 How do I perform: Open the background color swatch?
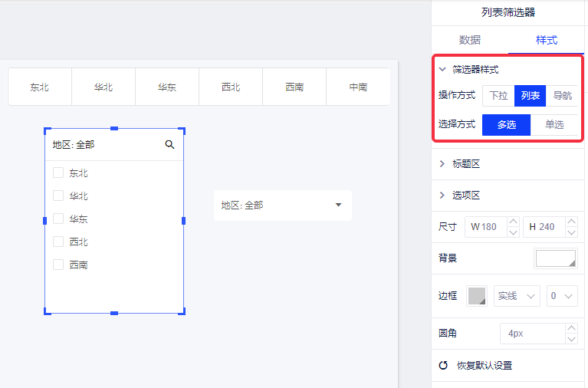[x=555, y=258]
